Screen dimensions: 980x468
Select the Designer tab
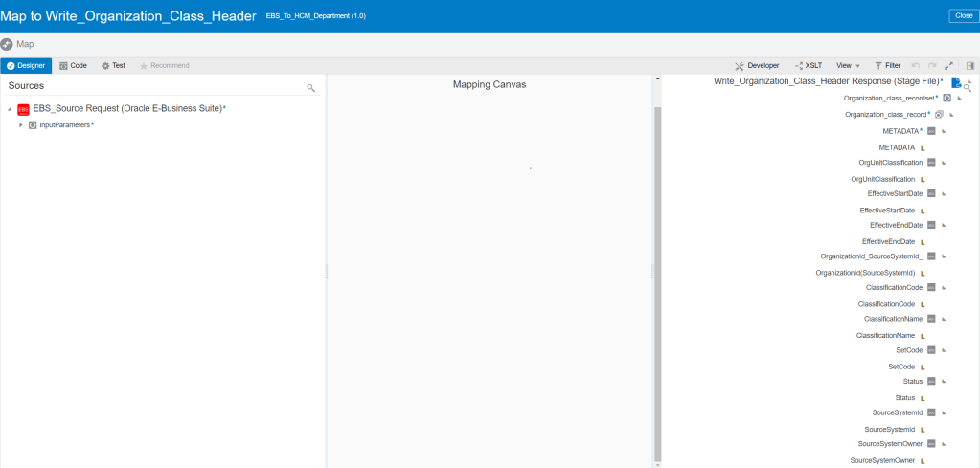click(26, 65)
